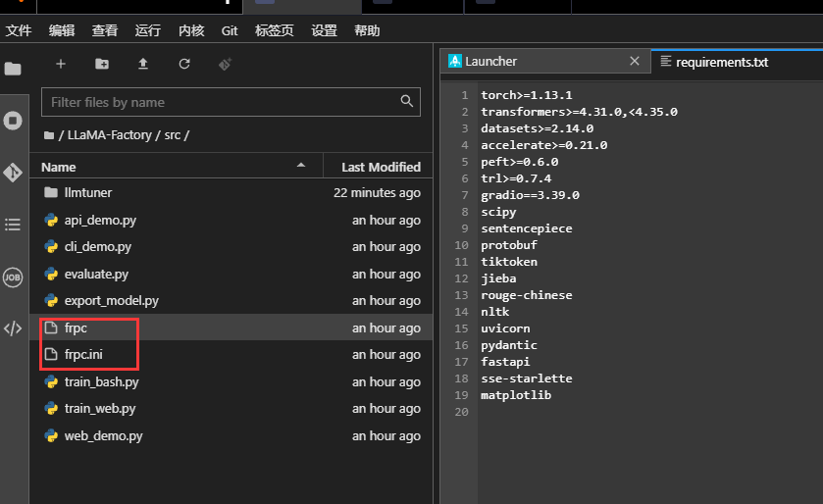Open the Git sidebar panel

pos(13,173)
